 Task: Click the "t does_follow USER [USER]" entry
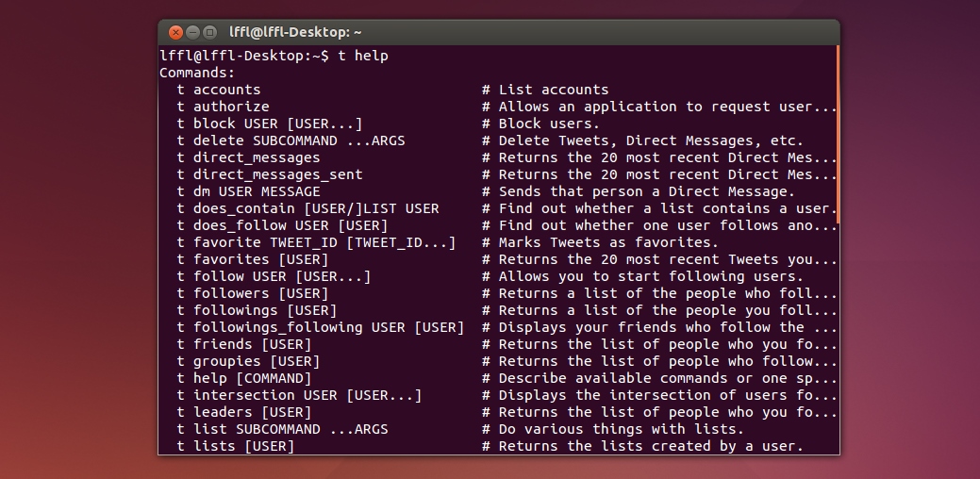(x=282, y=225)
